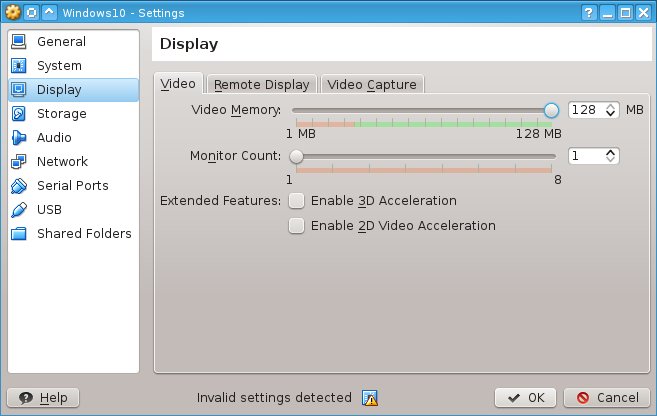The width and height of the screenshot is (657, 416).
Task: Click the Invalid settings detected text
Action: (x=274, y=398)
